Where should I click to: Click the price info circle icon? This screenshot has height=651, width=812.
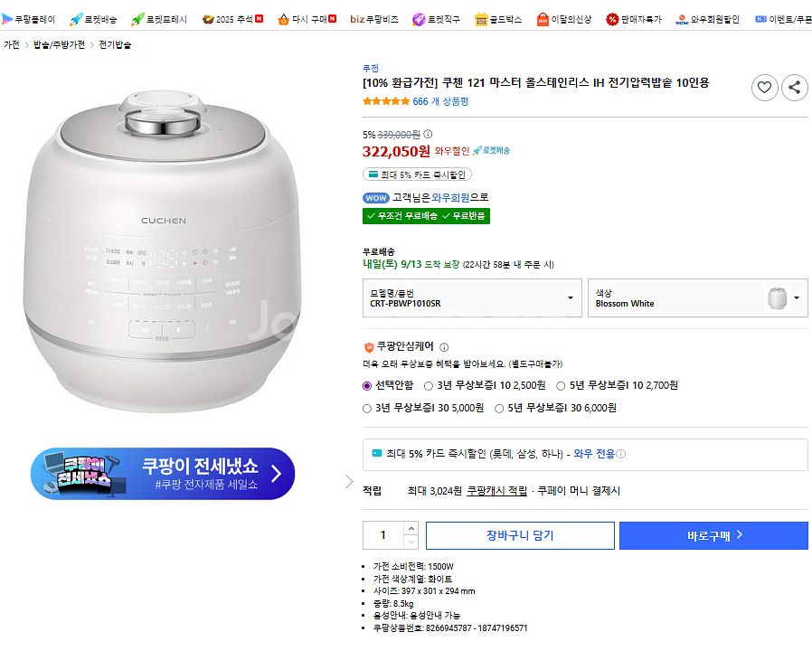point(428,134)
